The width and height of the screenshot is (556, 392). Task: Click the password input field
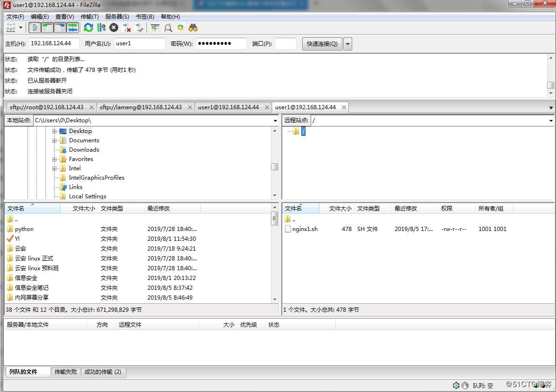(221, 43)
